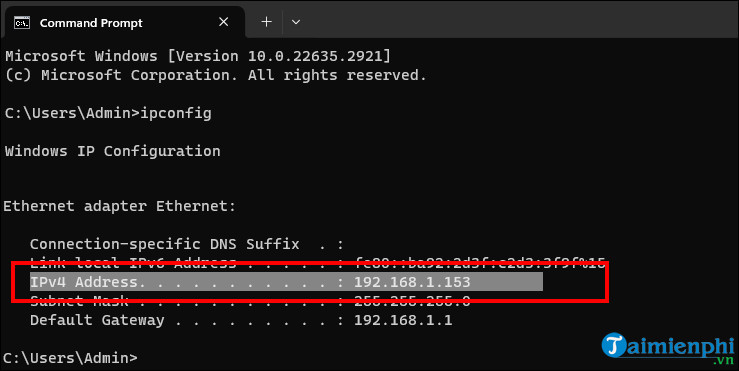The height and width of the screenshot is (371, 739).
Task: Click the Windows IP Configuration heading
Action: coord(113,151)
